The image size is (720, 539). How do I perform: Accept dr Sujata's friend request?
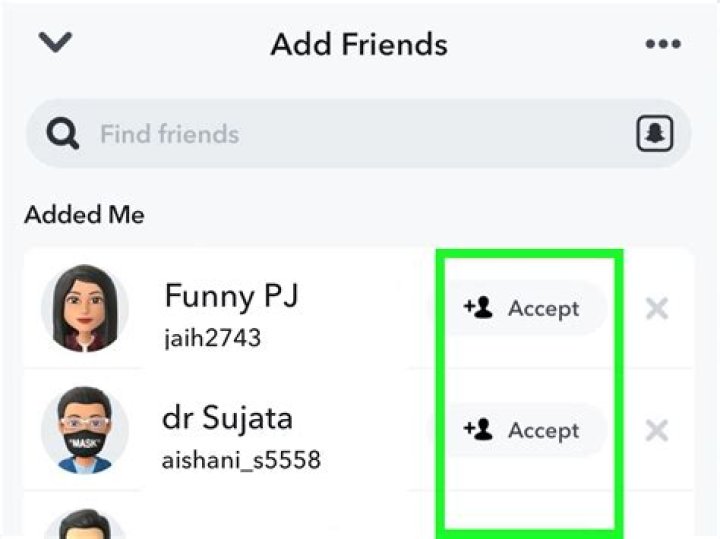click(520, 430)
